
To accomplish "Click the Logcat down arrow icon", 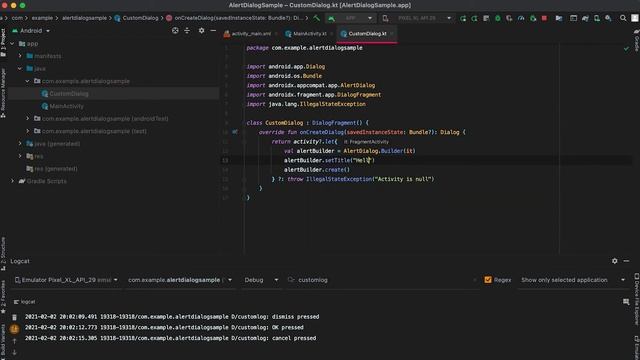I will 14,352.
